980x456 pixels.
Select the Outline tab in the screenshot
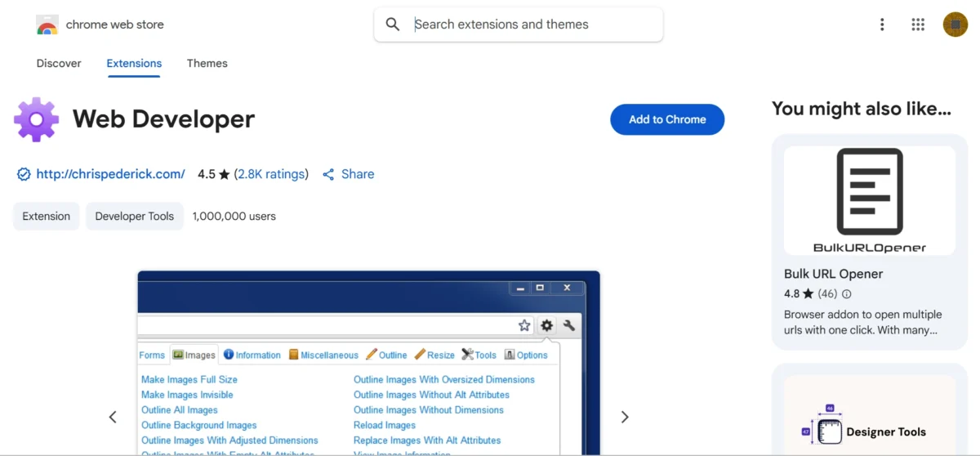pyautogui.click(x=386, y=355)
